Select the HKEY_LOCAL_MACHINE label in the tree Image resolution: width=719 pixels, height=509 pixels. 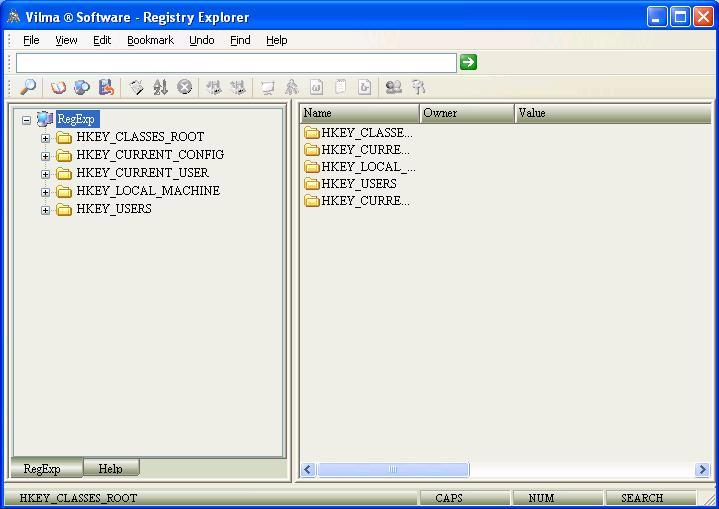148,191
